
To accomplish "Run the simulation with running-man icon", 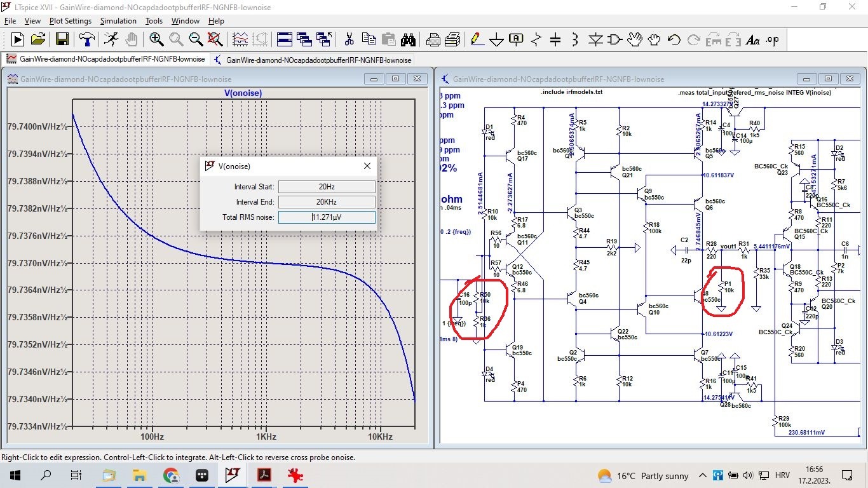I will (x=111, y=40).
